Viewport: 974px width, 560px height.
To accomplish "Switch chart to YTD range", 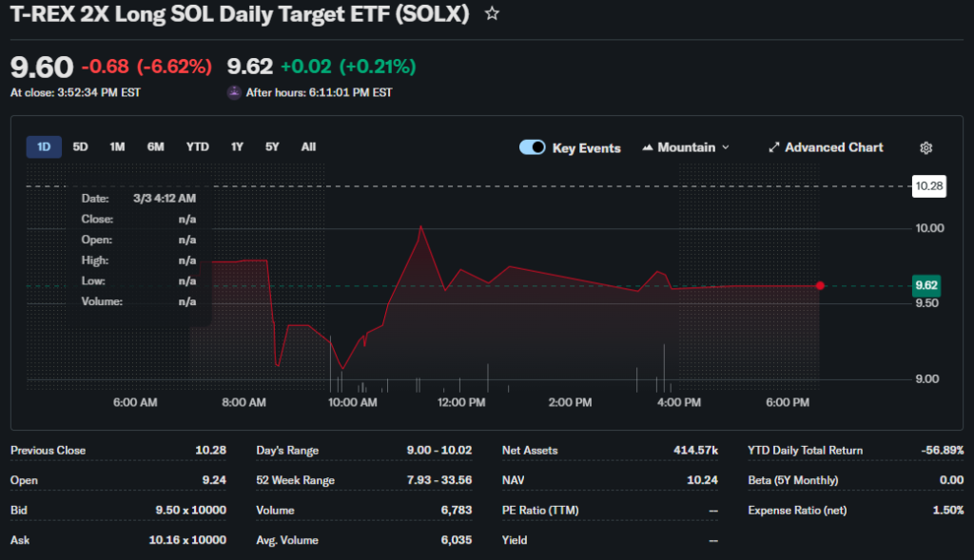I will pos(197,146).
